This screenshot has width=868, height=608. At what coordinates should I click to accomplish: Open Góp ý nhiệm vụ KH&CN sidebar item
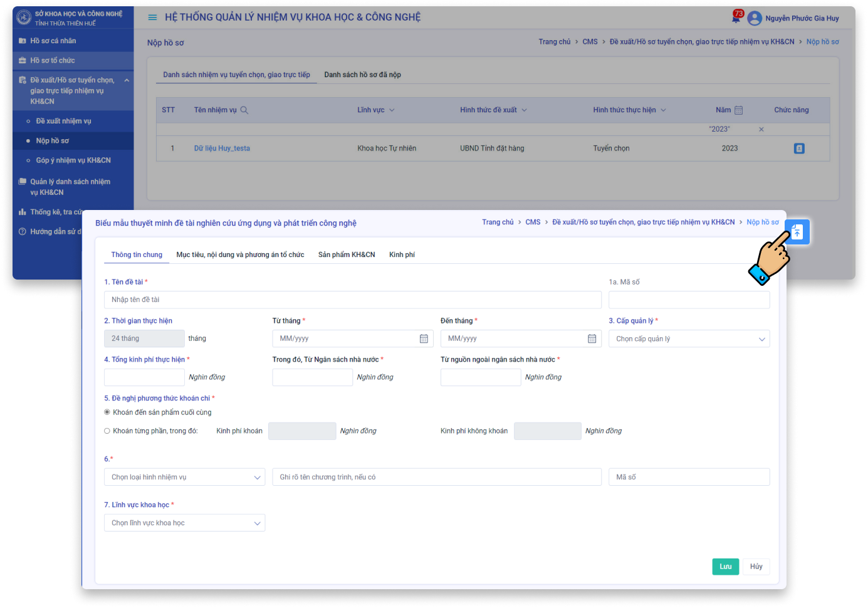pyautogui.click(x=73, y=160)
